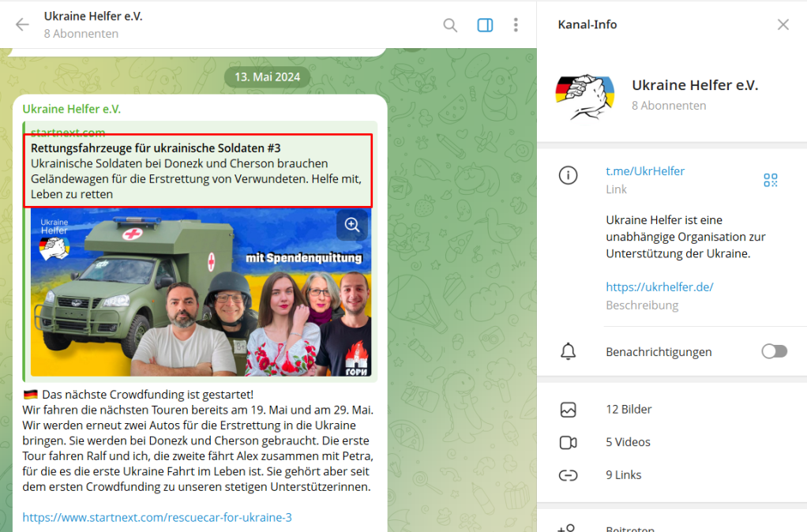Image resolution: width=807 pixels, height=532 pixels.
Task: Open search in the channel
Action: pos(450,24)
